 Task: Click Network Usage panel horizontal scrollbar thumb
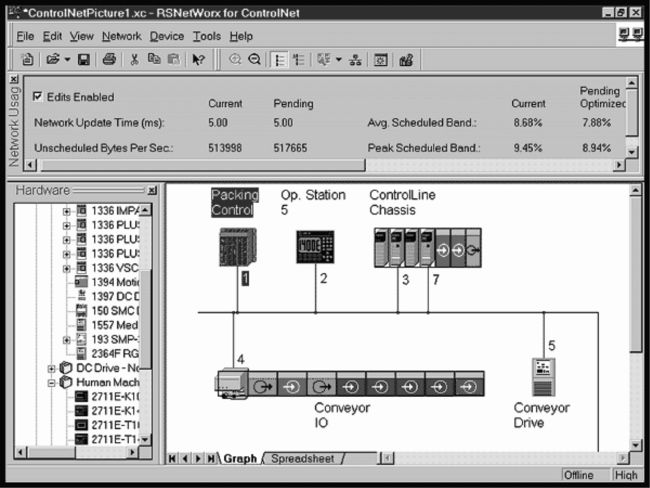click(x=201, y=165)
